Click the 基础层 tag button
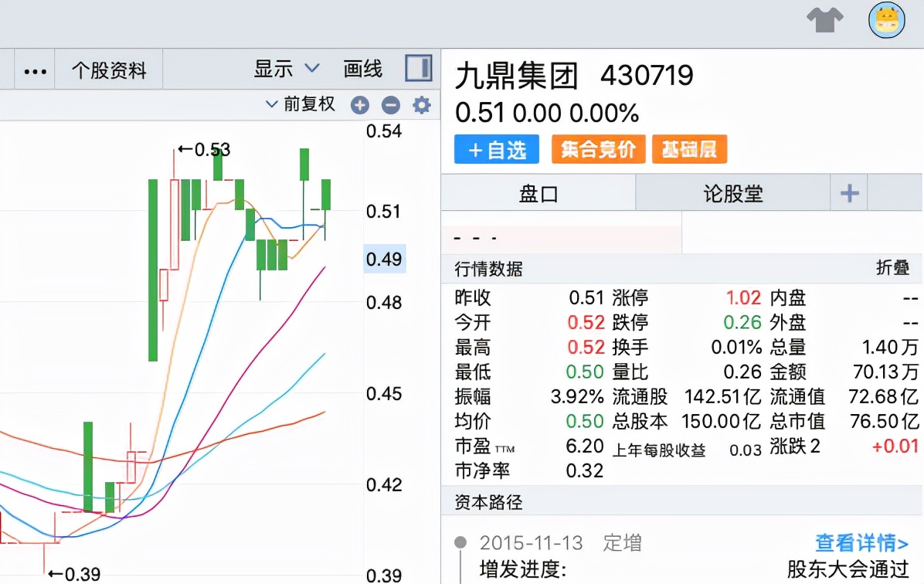Screen dimensions: 924x584 (x=689, y=149)
